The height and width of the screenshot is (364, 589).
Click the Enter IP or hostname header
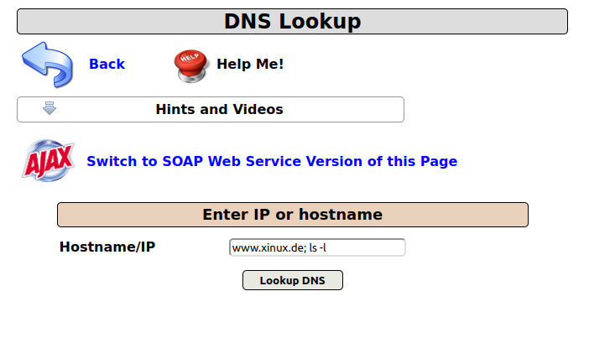292,215
